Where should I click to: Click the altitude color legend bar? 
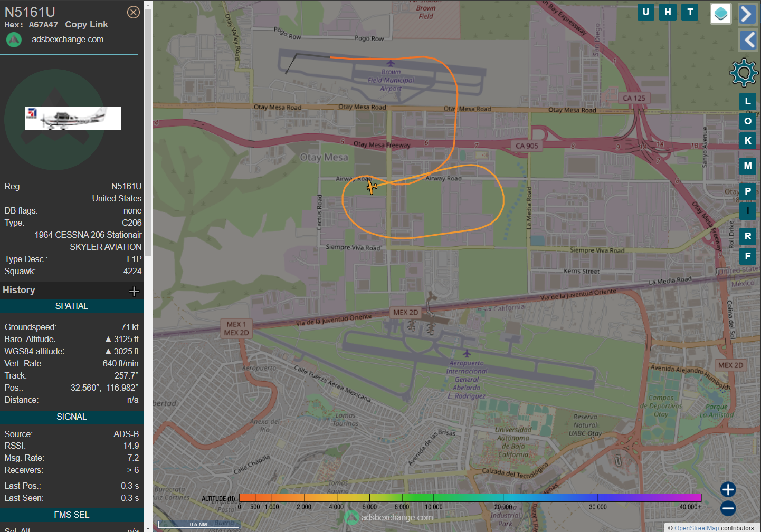coord(470,498)
